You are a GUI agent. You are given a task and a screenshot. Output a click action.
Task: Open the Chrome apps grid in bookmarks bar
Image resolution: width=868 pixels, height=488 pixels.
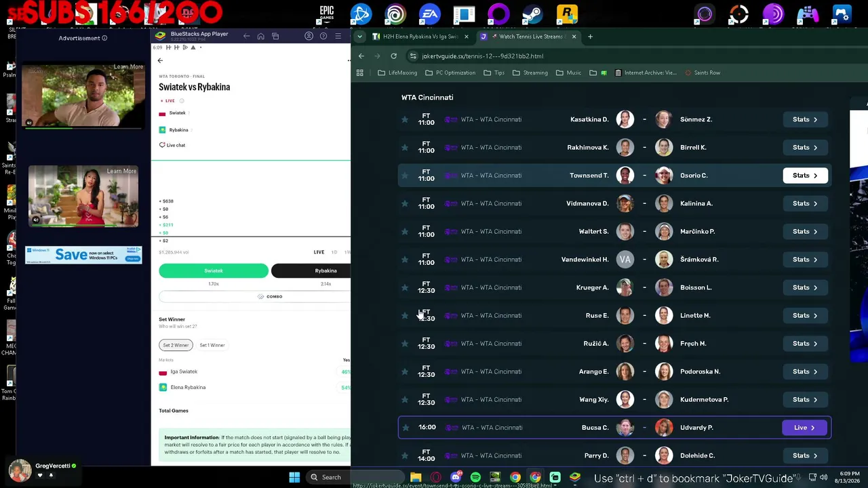click(360, 73)
